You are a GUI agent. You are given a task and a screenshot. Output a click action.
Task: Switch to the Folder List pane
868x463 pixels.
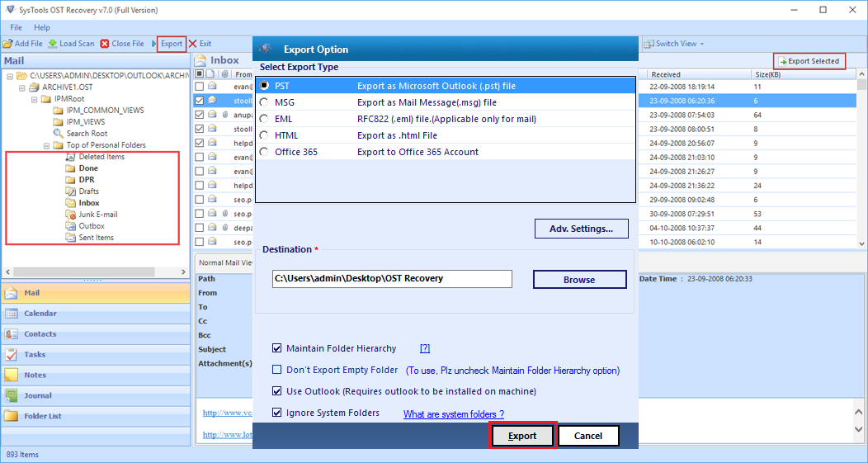[96, 416]
